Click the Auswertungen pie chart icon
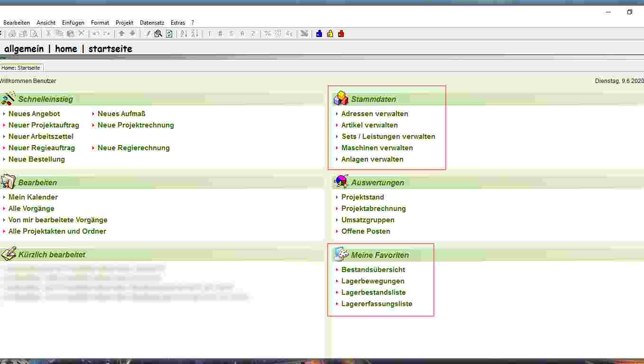The image size is (644, 364). pos(340,182)
